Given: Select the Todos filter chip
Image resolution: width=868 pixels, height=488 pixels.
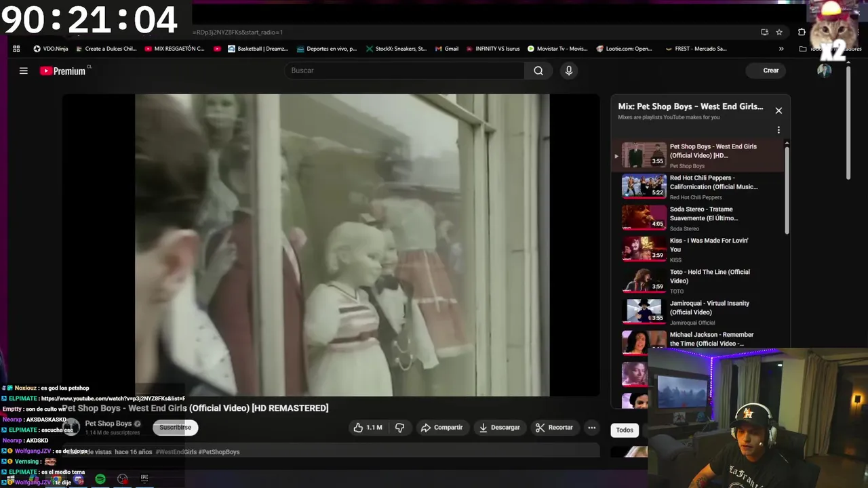Looking at the screenshot, I should pyautogui.click(x=625, y=430).
